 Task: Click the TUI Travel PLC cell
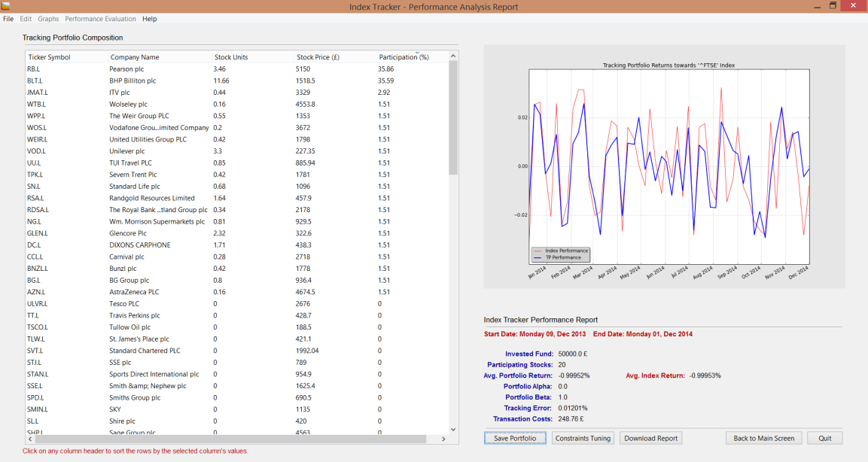(131, 163)
